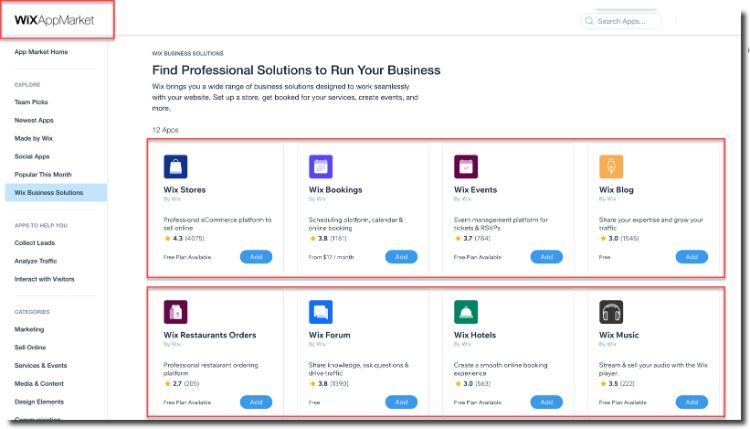Open the Services & Events category

pyautogui.click(x=41, y=365)
